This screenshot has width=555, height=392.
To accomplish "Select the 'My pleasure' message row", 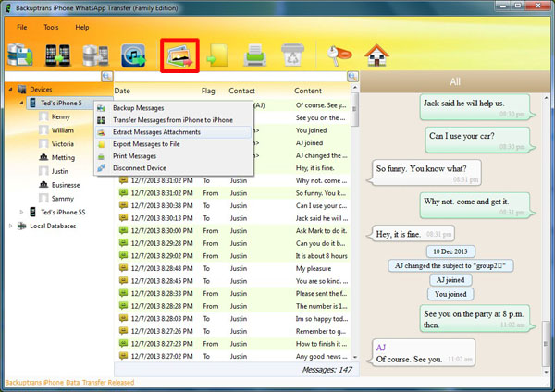I will tap(234, 268).
